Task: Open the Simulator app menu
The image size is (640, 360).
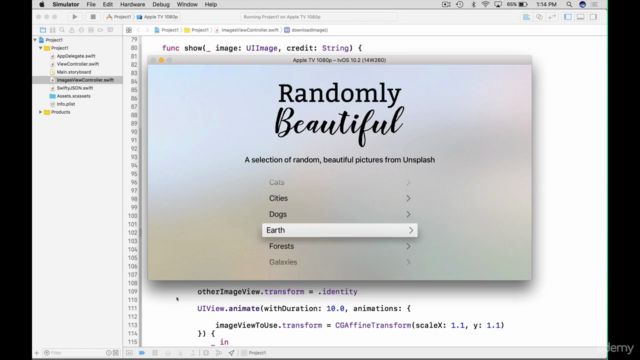Action: pyautogui.click(x=66, y=4)
